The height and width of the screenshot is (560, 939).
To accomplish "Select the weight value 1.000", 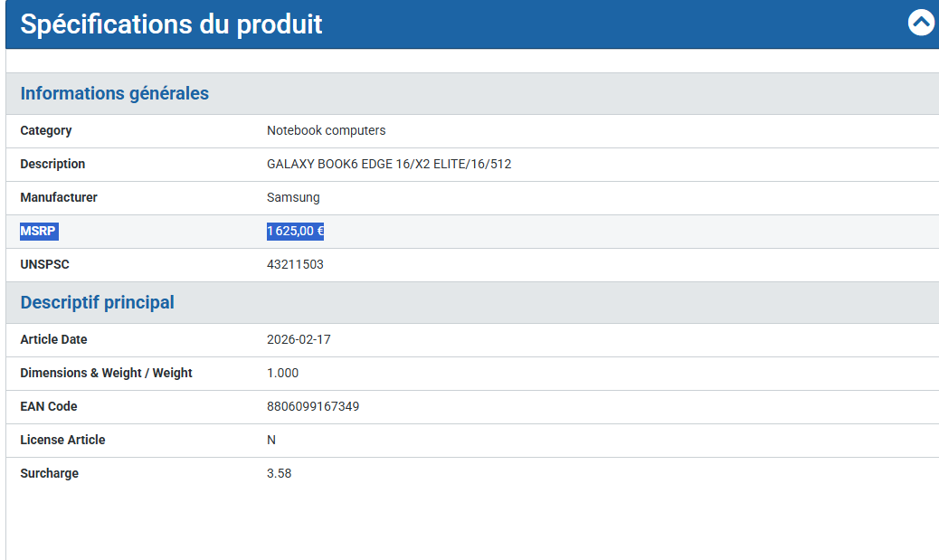I will [282, 373].
